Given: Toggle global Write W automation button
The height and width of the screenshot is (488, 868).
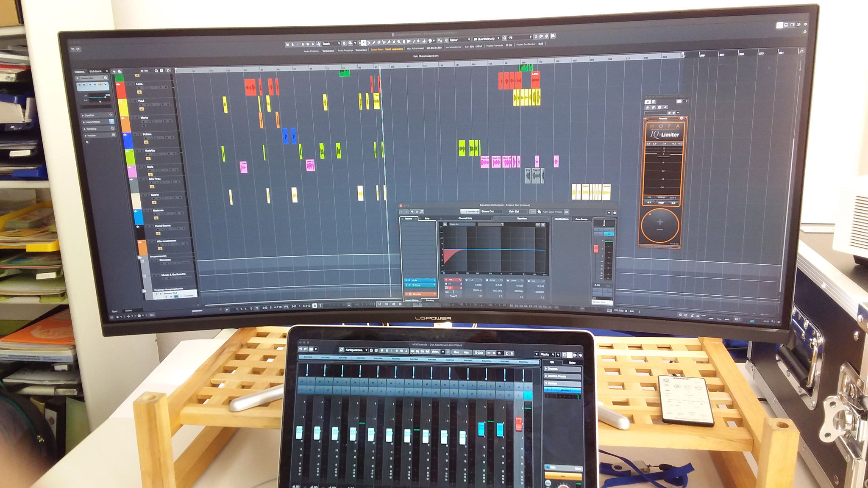Looking at the screenshot, I should point(308,44).
